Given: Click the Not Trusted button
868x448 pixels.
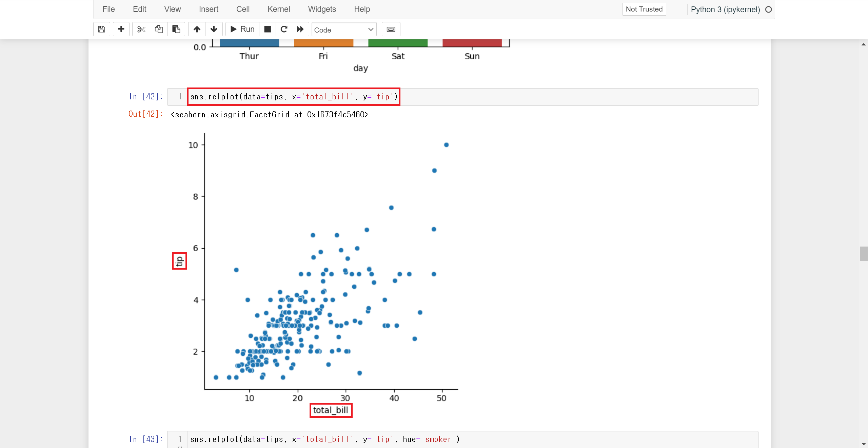Looking at the screenshot, I should click(644, 9).
